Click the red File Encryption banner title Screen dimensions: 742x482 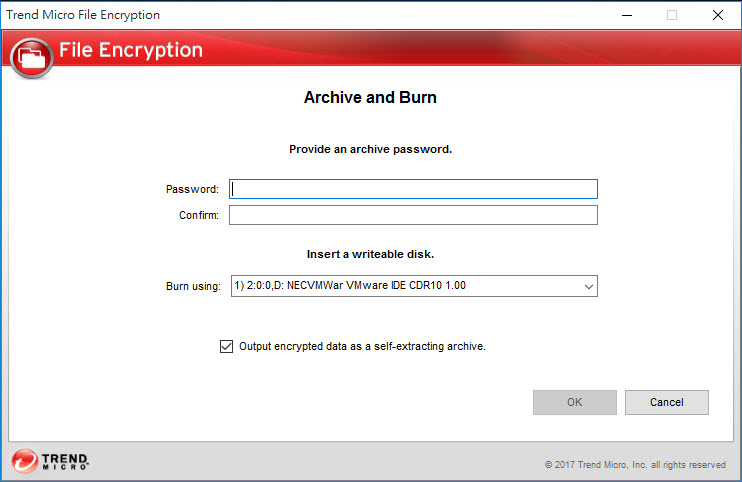(x=130, y=50)
